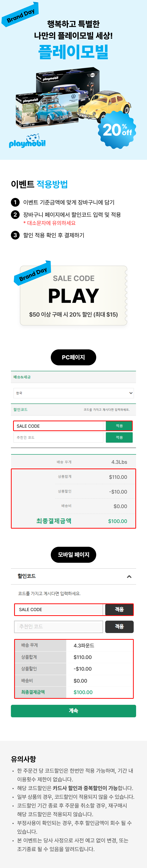
Task: Focus the PC SALE CODE input field
Action: [x=58, y=426]
